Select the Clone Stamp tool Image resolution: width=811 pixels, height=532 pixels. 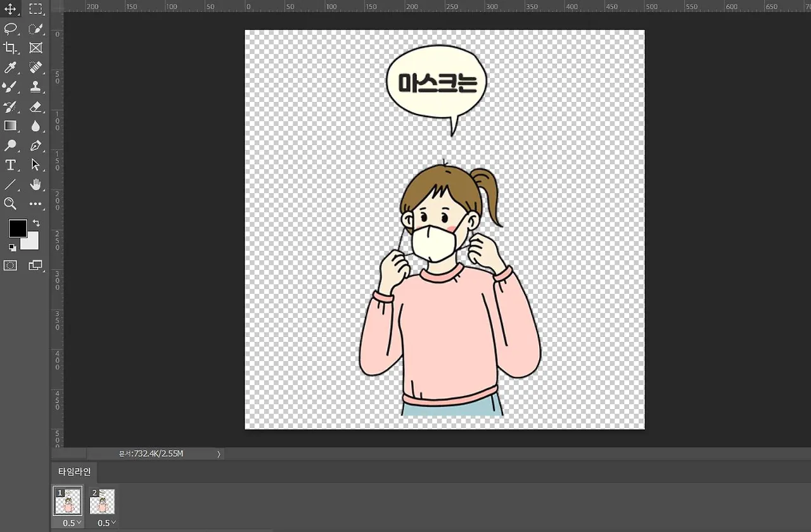tap(36, 87)
